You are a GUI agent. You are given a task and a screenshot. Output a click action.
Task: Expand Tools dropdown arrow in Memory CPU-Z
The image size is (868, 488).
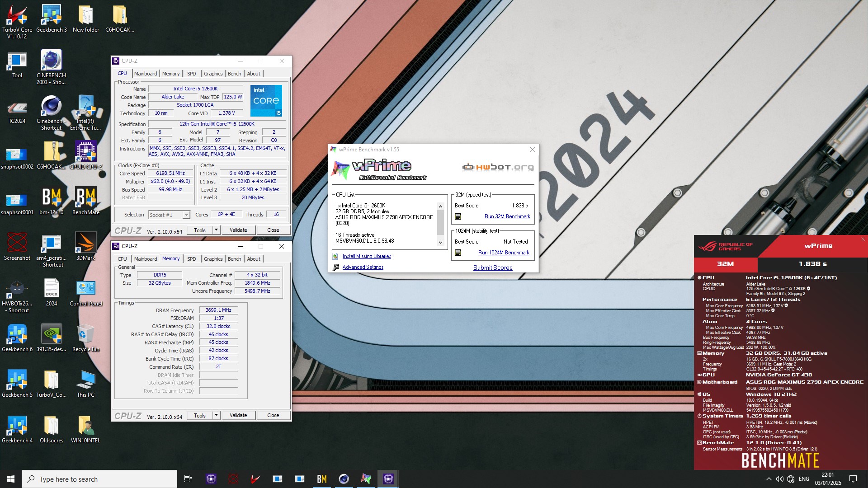pyautogui.click(x=216, y=415)
